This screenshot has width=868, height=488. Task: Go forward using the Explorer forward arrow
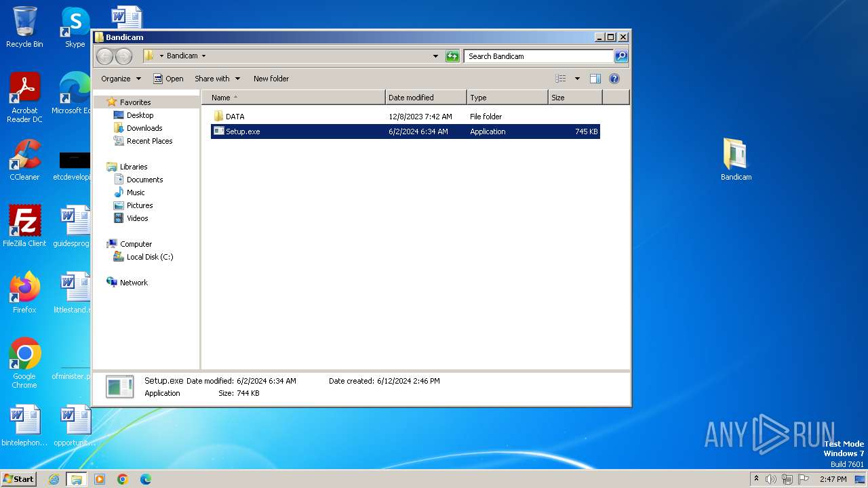point(123,56)
